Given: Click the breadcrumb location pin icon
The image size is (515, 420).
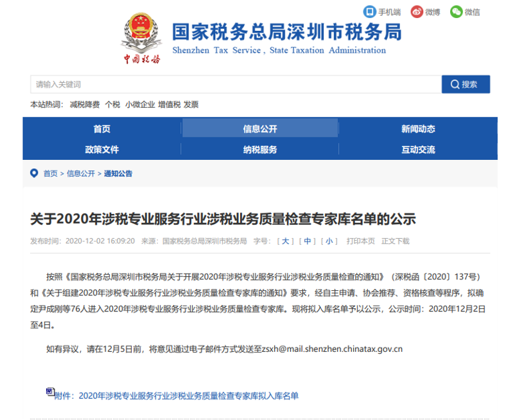Looking at the screenshot, I should point(34,173).
